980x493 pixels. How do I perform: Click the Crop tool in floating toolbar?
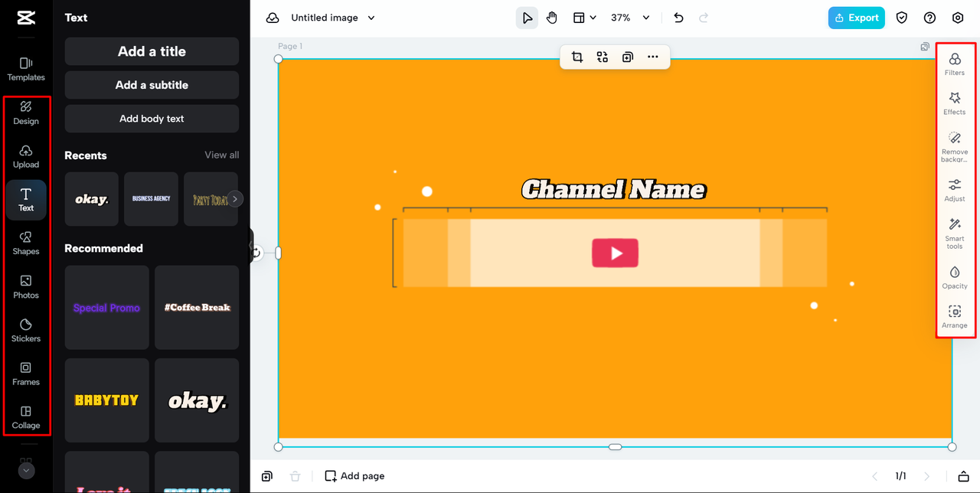click(x=577, y=57)
